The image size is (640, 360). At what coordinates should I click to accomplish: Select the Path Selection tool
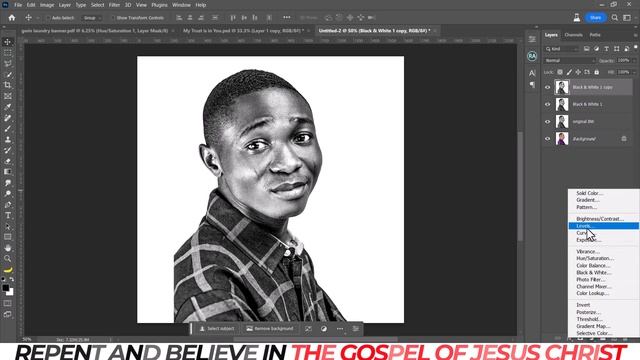coord(7,226)
